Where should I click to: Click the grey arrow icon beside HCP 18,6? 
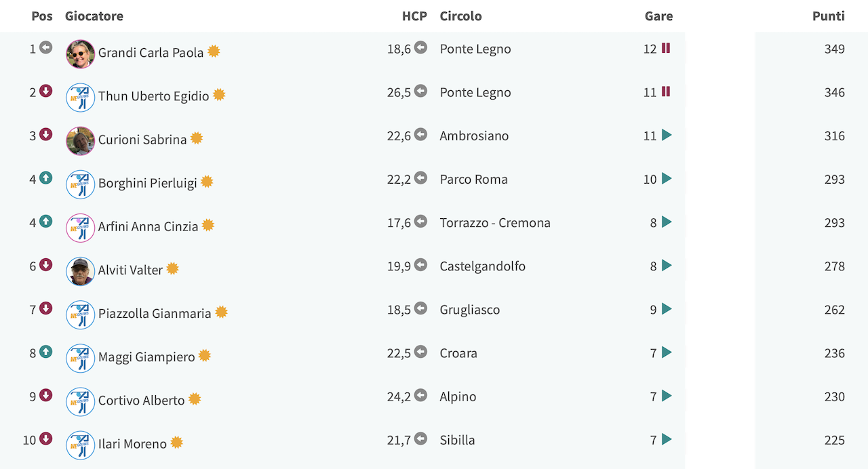coord(420,47)
